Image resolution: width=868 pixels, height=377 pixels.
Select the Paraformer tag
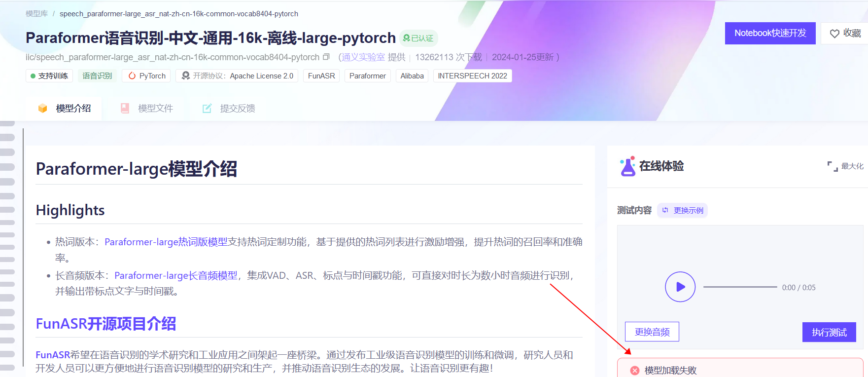(x=368, y=75)
